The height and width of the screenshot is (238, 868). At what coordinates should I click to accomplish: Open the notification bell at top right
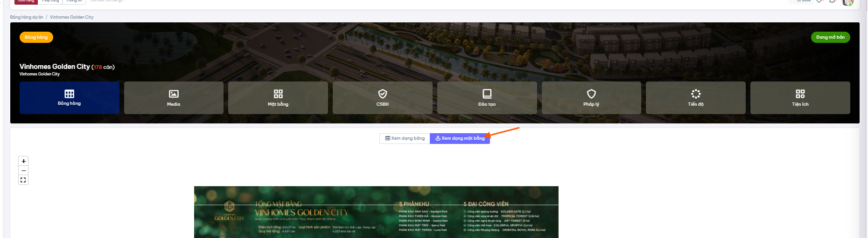pos(832,2)
